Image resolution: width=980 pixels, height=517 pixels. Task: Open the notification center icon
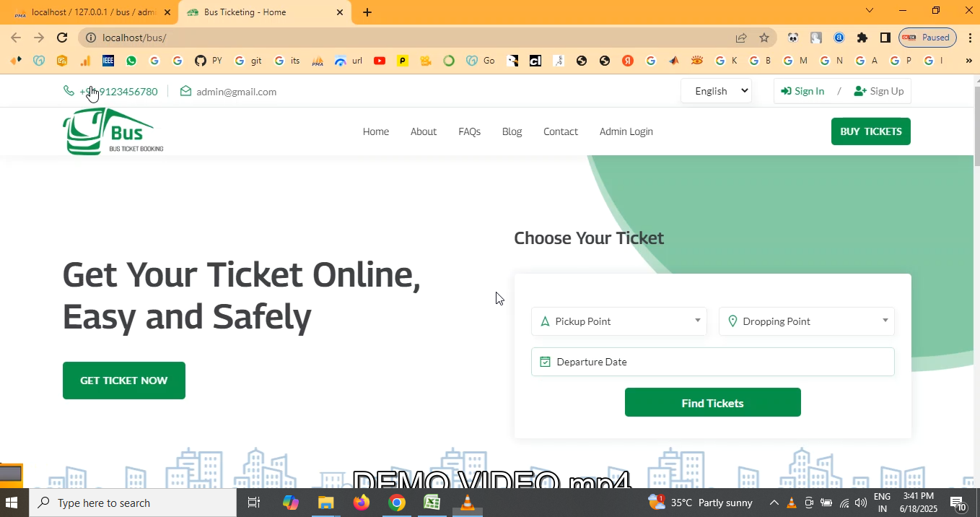tap(958, 503)
